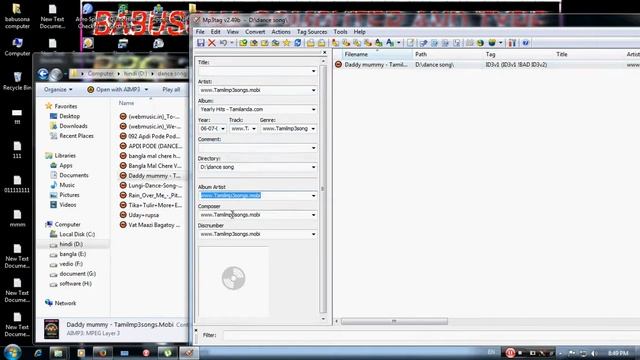Click the Filename - Filename converter icon
The width and height of the screenshot is (640, 360).
pos(357,43)
